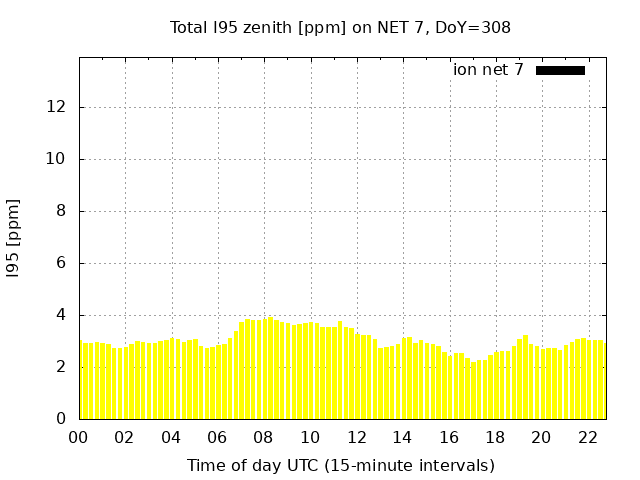Click the yellow bar directly above hour 08
Image resolution: width=640 pixels, height=480 pixels.
[x=264, y=370]
